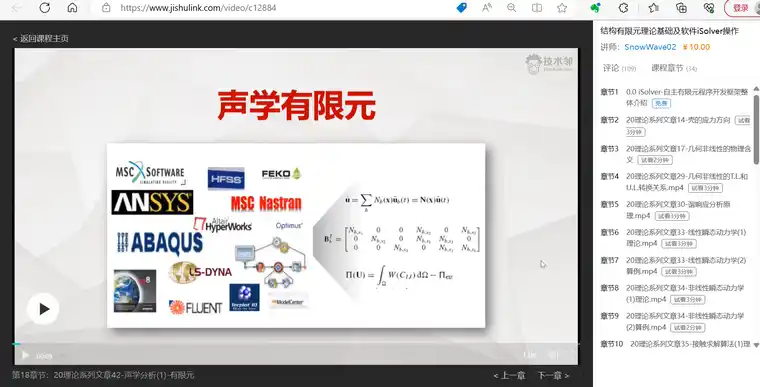Switch to the 评论 comments tab
The height and width of the screenshot is (387, 760).
tap(619, 68)
